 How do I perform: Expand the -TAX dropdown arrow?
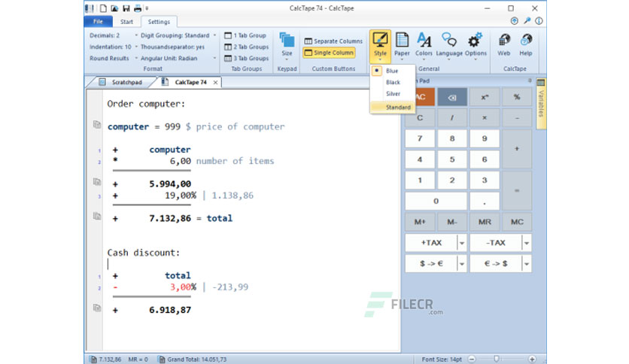point(527,243)
